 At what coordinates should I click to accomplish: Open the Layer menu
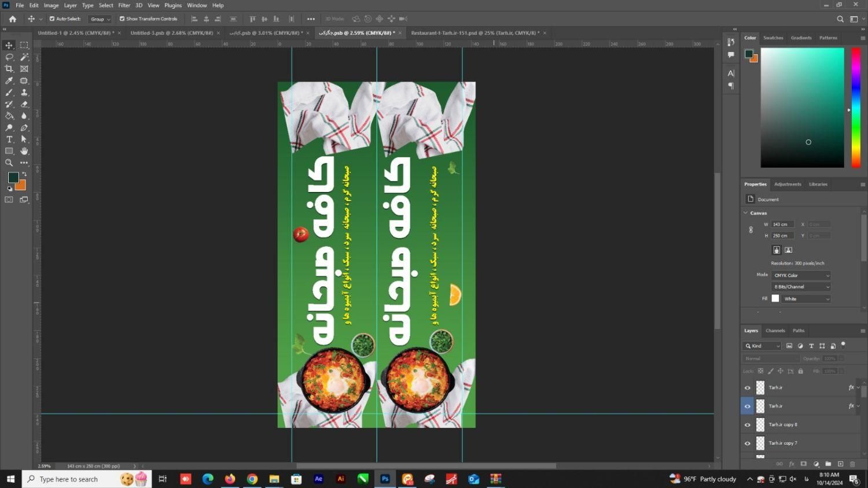pos(70,5)
